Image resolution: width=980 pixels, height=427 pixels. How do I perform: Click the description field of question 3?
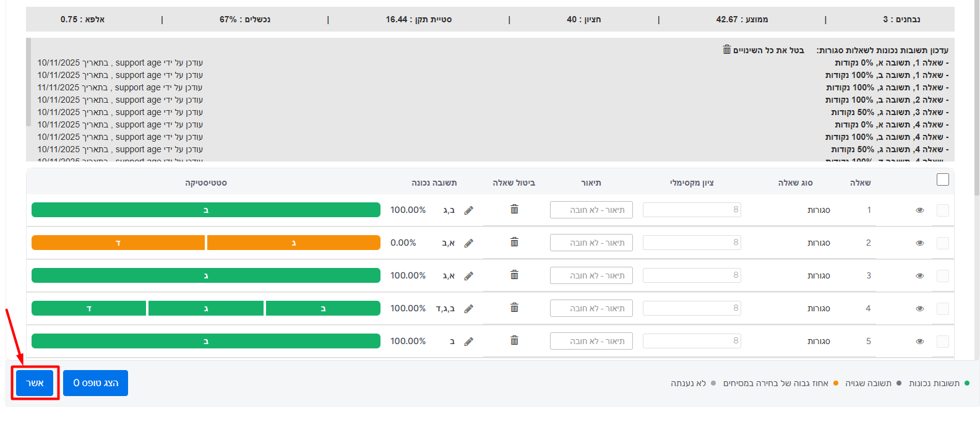click(x=591, y=275)
